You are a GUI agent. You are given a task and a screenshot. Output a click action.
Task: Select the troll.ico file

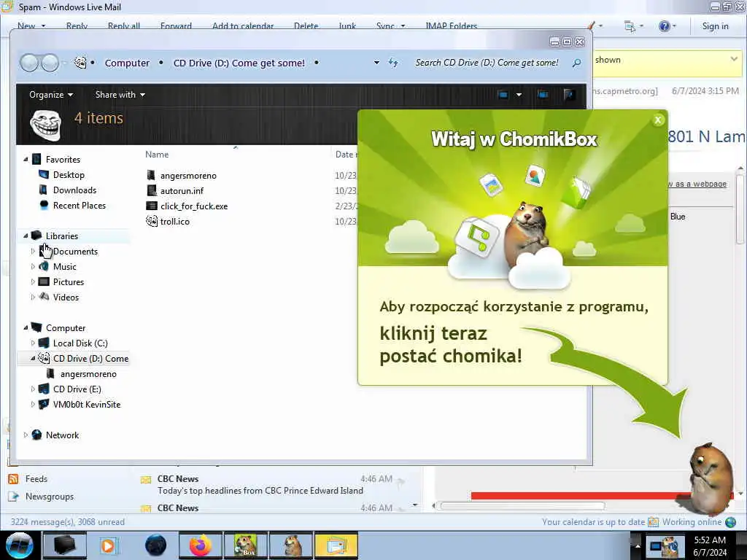(168, 221)
